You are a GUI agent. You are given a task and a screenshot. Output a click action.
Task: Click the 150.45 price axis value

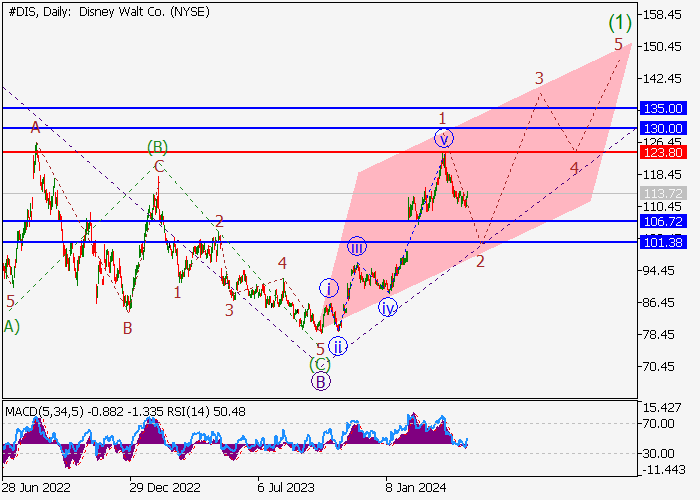662,47
